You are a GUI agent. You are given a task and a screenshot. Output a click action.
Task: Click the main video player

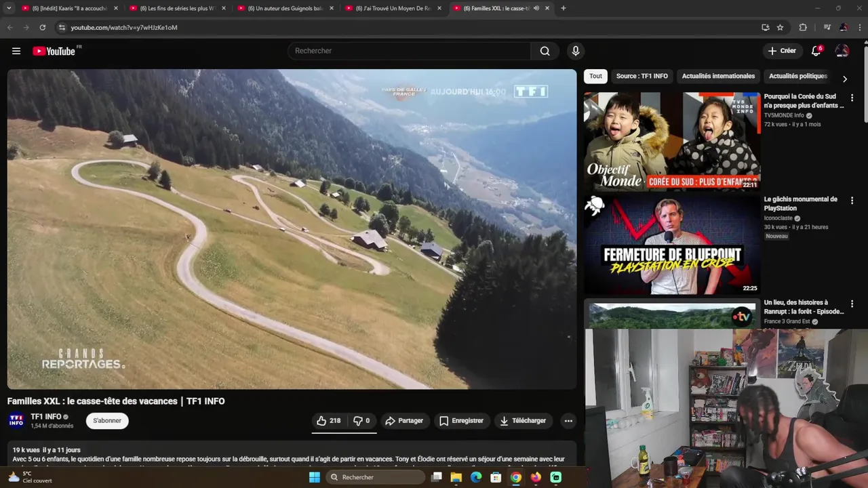click(x=292, y=229)
